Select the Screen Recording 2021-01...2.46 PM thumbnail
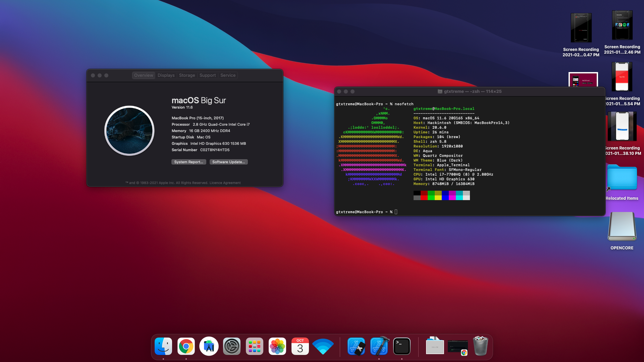 click(622, 25)
